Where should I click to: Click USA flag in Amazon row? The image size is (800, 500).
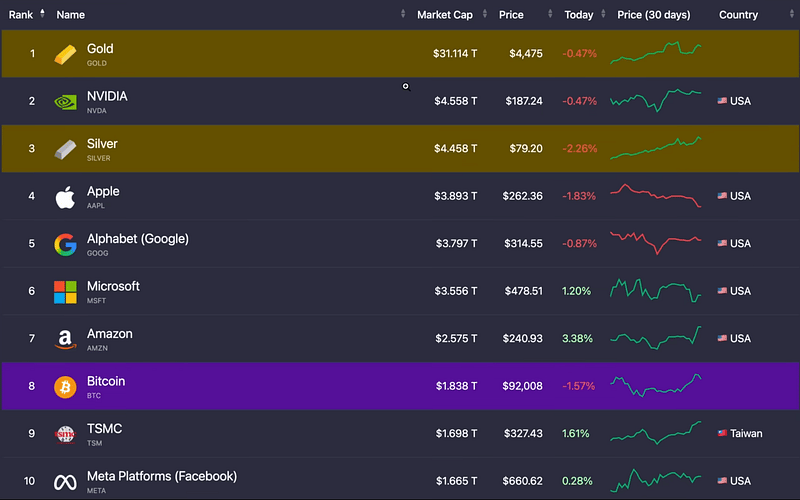722,338
